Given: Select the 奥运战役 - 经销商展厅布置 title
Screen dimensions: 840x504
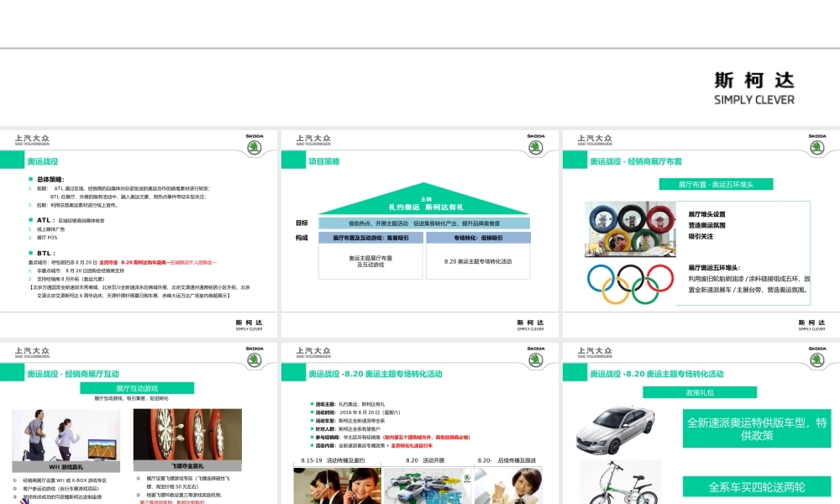Looking at the screenshot, I should pos(636,161).
